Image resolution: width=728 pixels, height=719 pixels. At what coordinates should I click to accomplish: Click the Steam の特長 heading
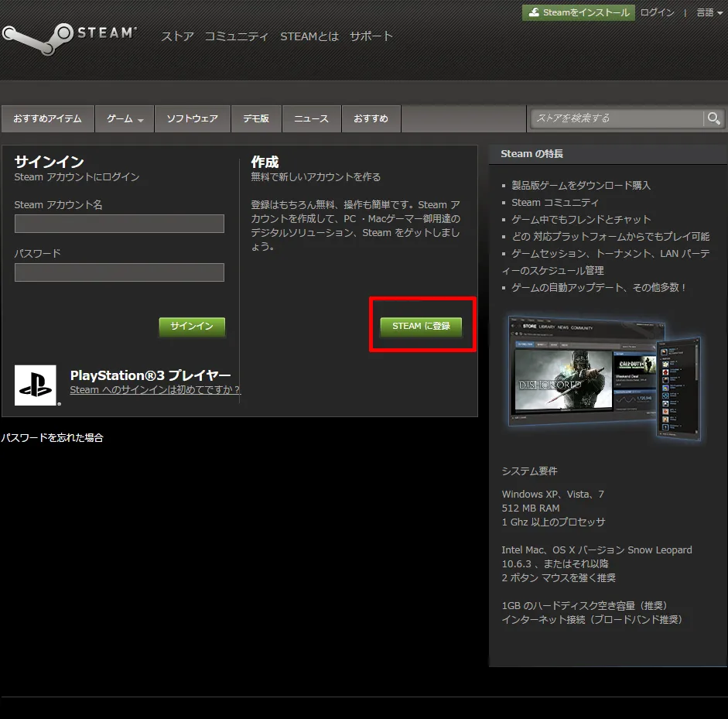click(x=531, y=154)
